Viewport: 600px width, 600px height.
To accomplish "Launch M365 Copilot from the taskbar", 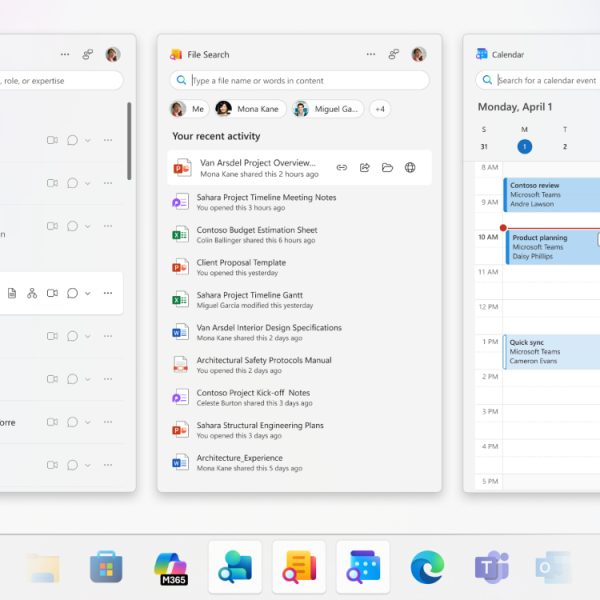I will pyautogui.click(x=171, y=568).
